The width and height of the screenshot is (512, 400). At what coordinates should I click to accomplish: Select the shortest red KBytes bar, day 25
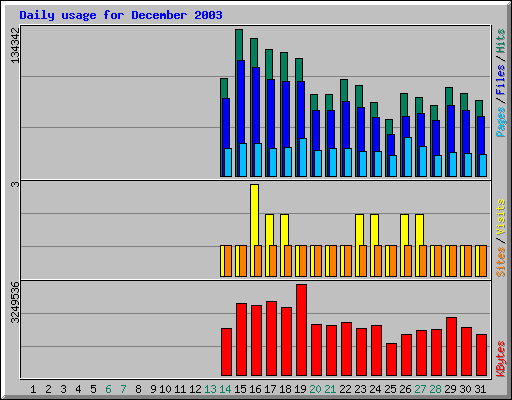[391, 360]
